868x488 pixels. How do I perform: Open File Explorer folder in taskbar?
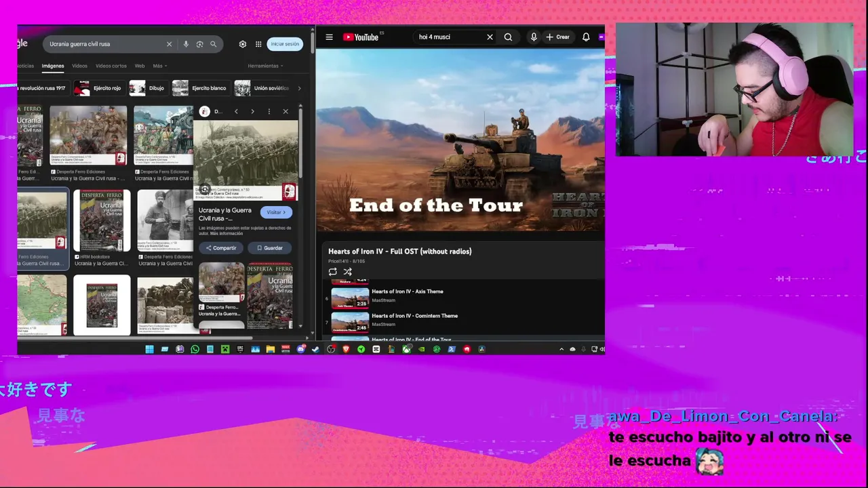click(x=270, y=349)
